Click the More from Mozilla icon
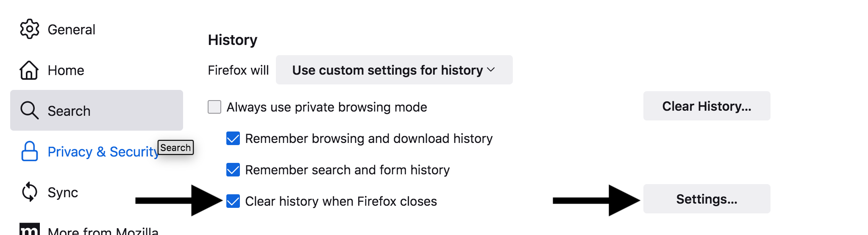Image resolution: width=868 pixels, height=235 pixels. (30, 229)
